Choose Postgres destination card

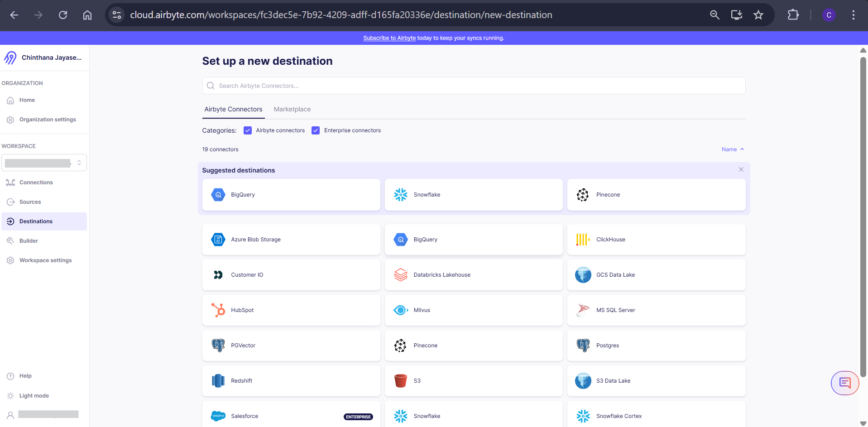click(x=656, y=345)
